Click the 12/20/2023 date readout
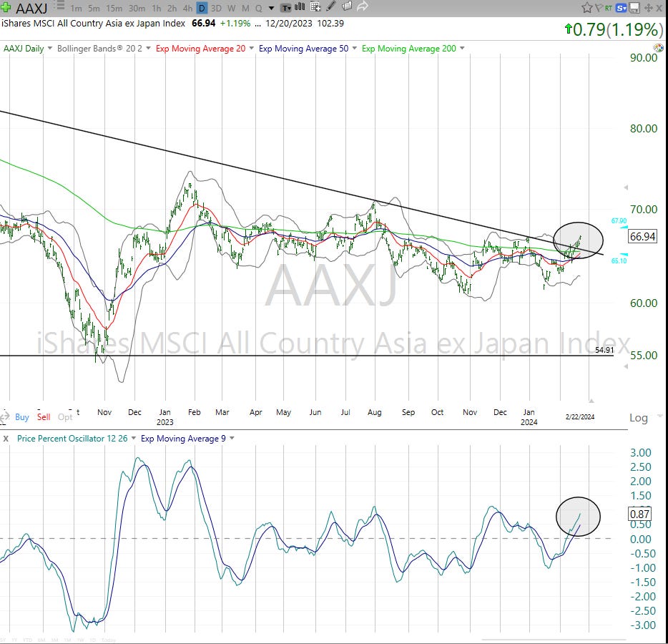 [x=289, y=24]
